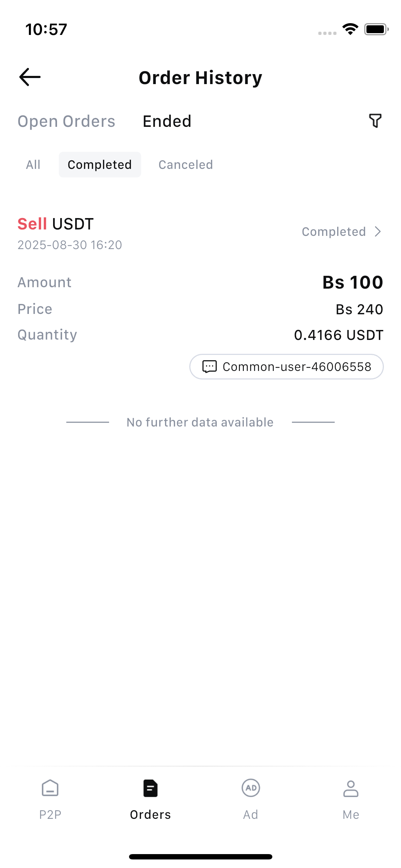Tap the Completed status label on the order
The width and height of the screenshot is (401, 868).
(334, 232)
